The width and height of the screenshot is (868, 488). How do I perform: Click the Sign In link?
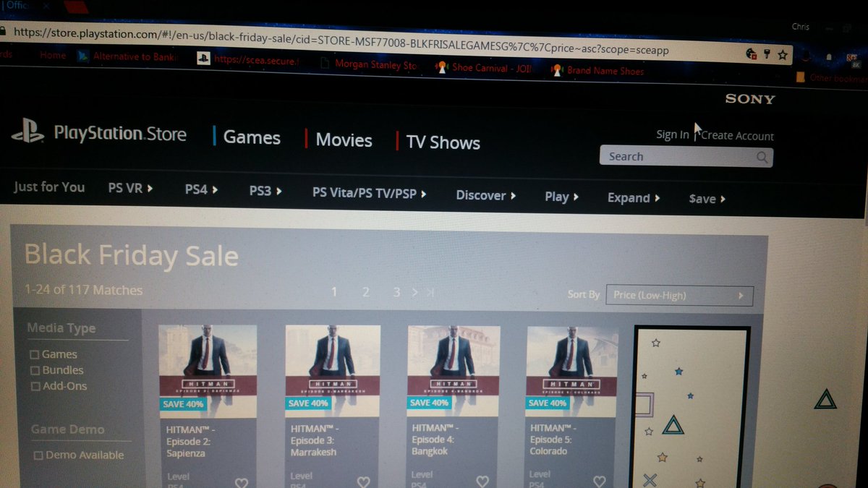point(672,134)
